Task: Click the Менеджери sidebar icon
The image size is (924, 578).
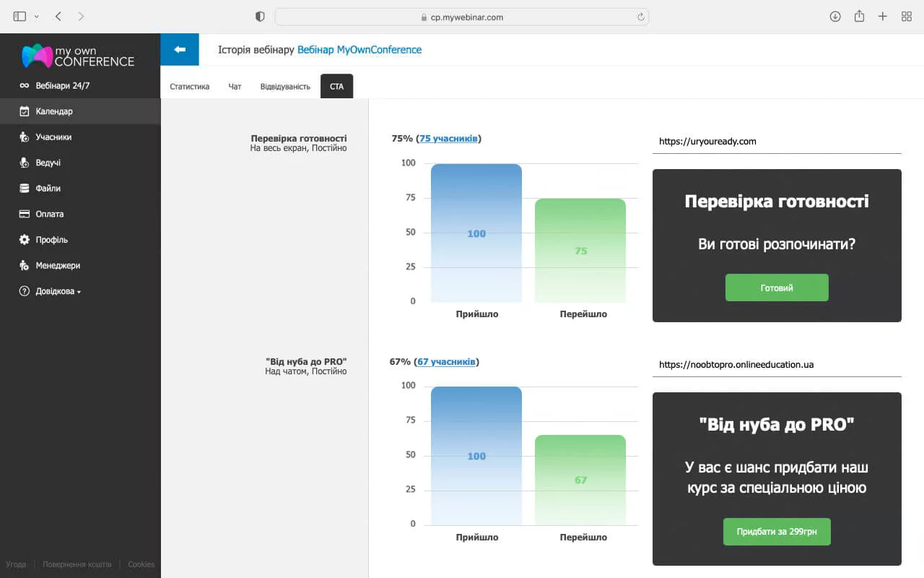Action: click(24, 265)
